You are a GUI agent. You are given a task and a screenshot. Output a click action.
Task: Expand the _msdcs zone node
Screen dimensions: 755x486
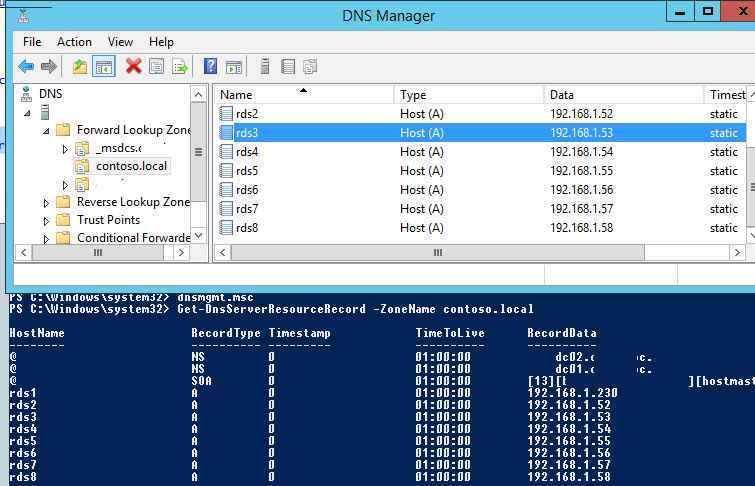pos(65,149)
